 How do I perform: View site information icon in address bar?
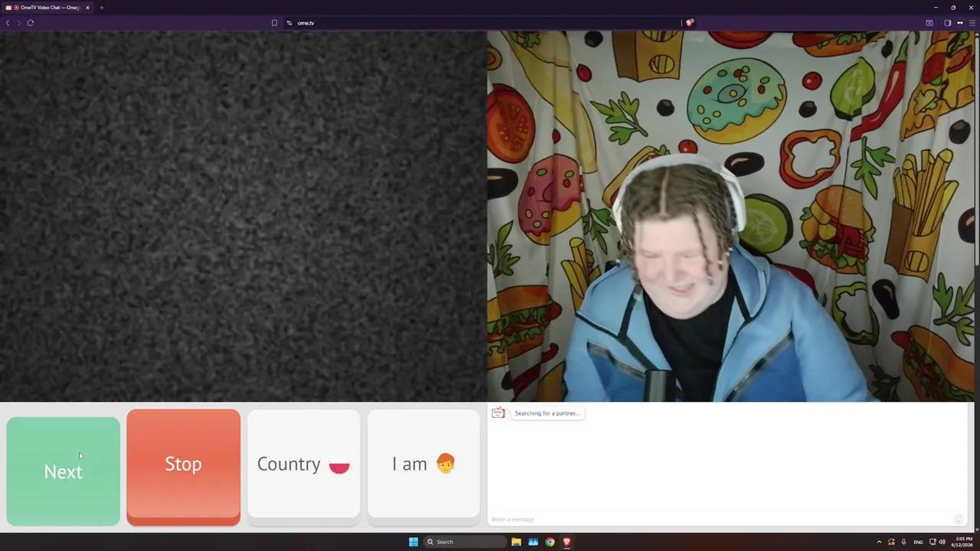click(289, 23)
